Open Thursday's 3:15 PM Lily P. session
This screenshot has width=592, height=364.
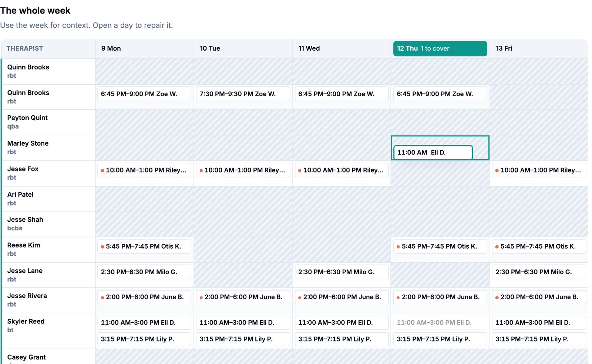tap(440, 339)
